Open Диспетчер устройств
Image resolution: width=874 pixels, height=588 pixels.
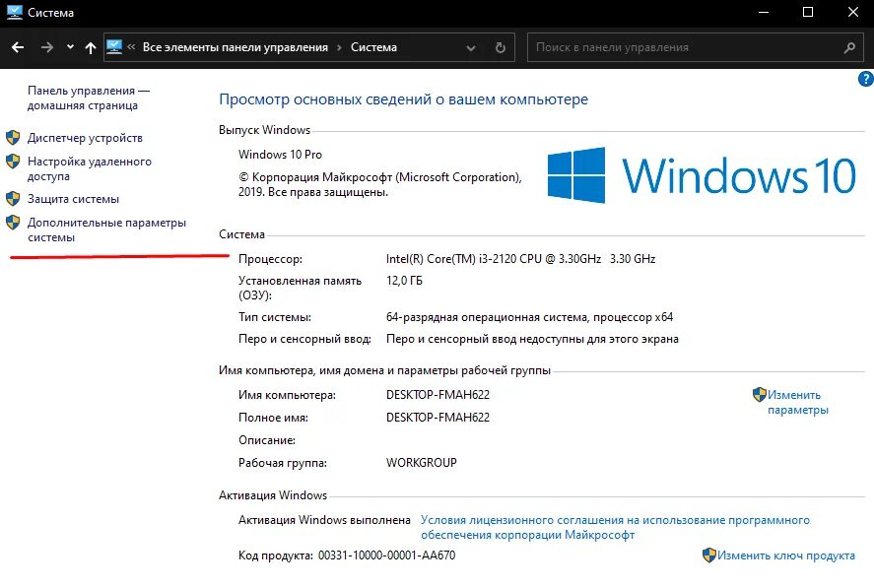[85, 138]
